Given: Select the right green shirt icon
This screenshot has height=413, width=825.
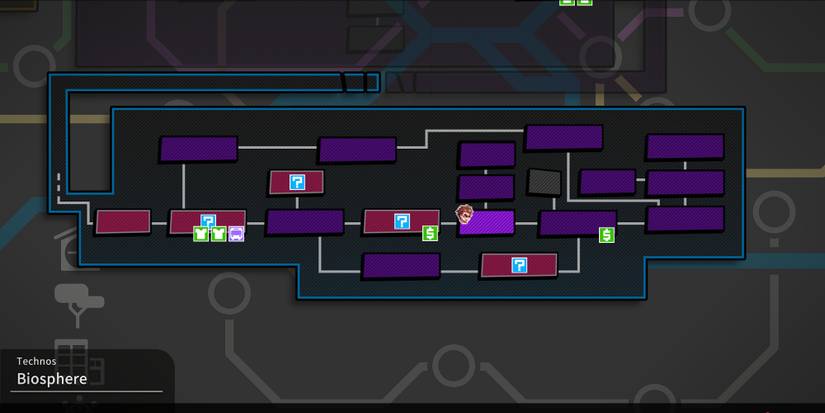Looking at the screenshot, I should coord(218,234).
